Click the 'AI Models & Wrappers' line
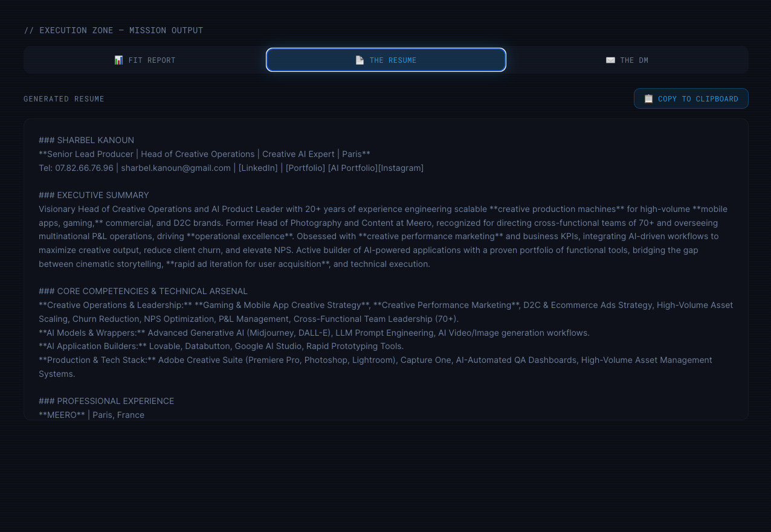Viewport: 771px width, 532px height. point(314,333)
